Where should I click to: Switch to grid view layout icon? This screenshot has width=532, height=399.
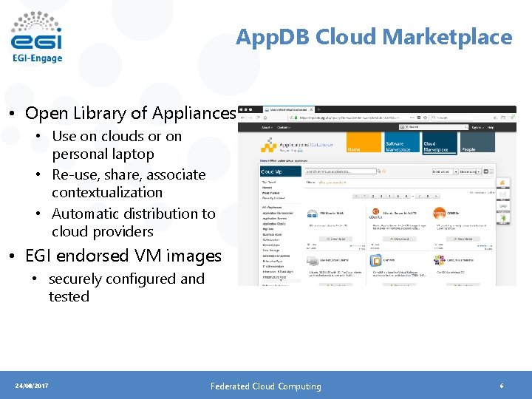(x=486, y=171)
